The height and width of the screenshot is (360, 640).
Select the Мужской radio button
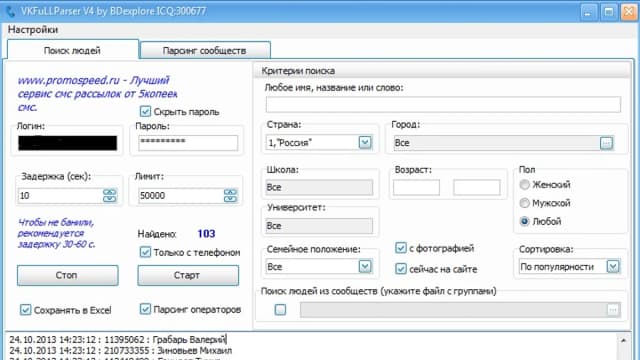[524, 203]
